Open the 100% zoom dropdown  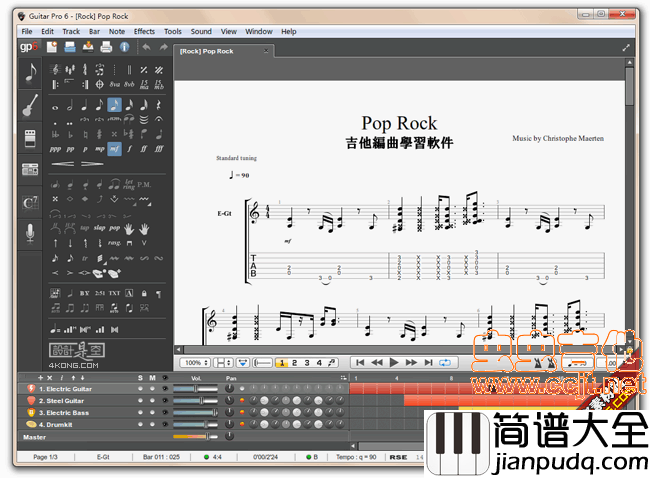[x=195, y=363]
